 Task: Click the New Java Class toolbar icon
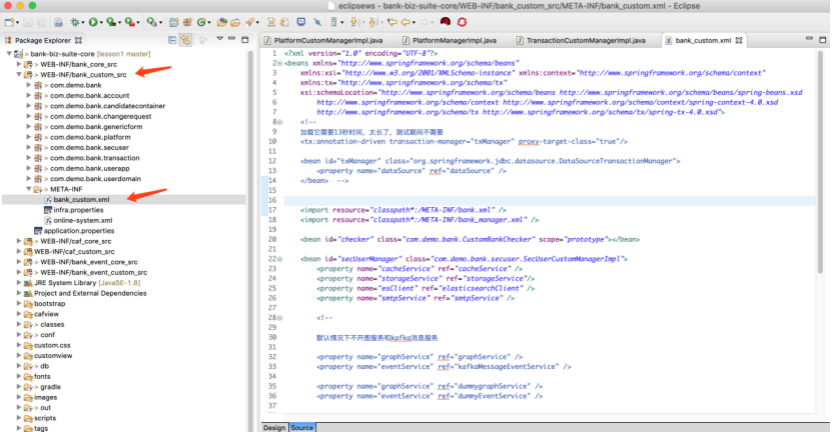(201, 20)
